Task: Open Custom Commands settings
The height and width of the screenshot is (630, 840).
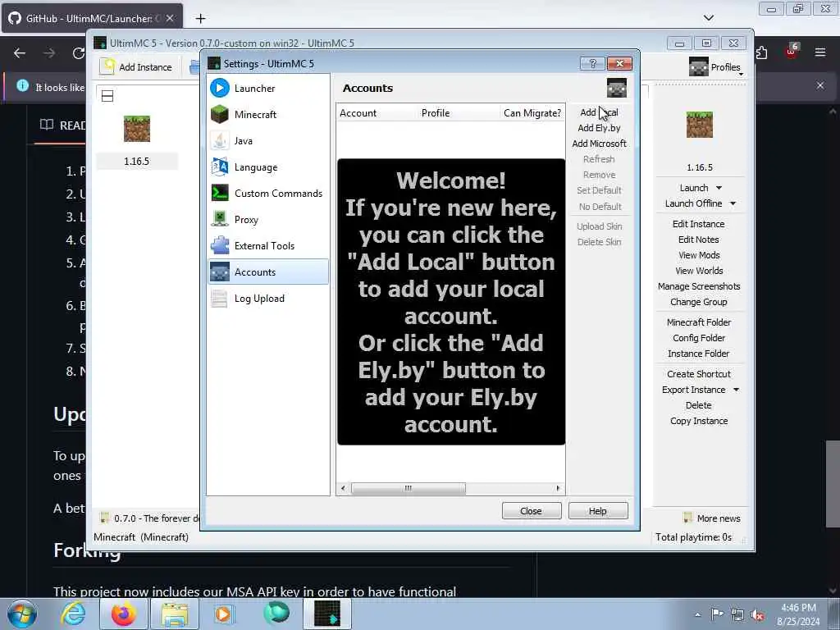Action: pos(268,194)
